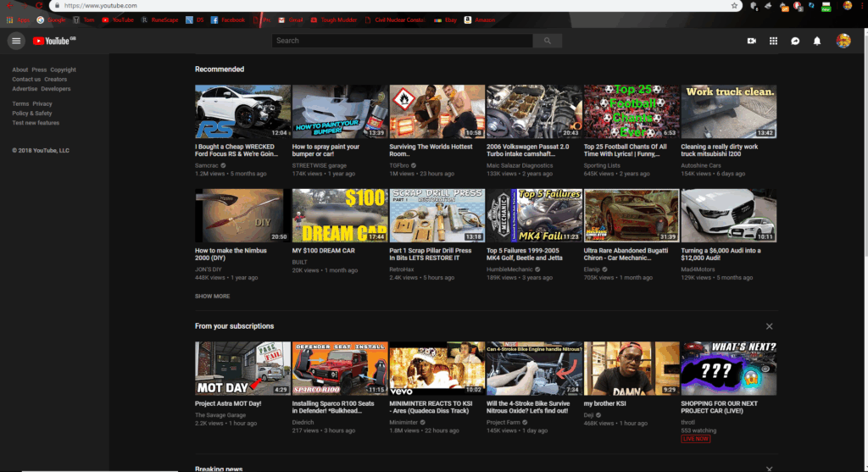The width and height of the screenshot is (868, 472).
Task: Click the Test new features link
Action: coord(36,123)
